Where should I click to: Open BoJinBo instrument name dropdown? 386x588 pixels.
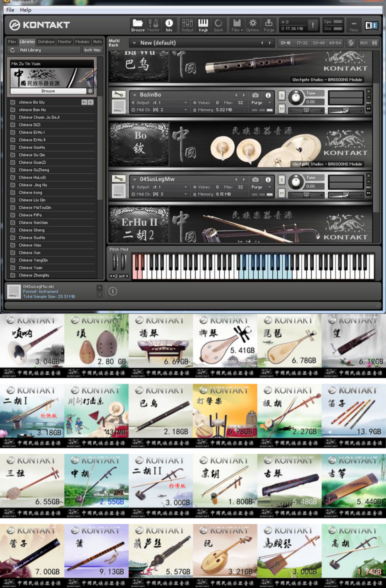(x=134, y=95)
